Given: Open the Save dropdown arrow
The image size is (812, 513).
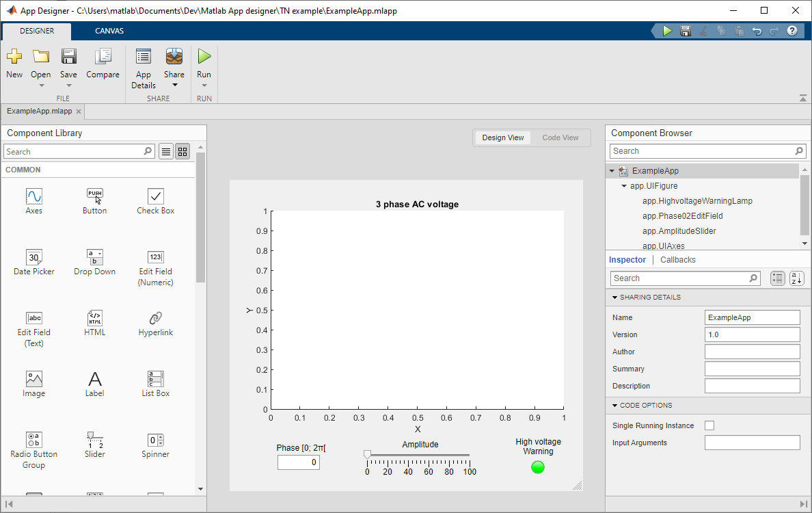Looking at the screenshot, I should coord(68,86).
